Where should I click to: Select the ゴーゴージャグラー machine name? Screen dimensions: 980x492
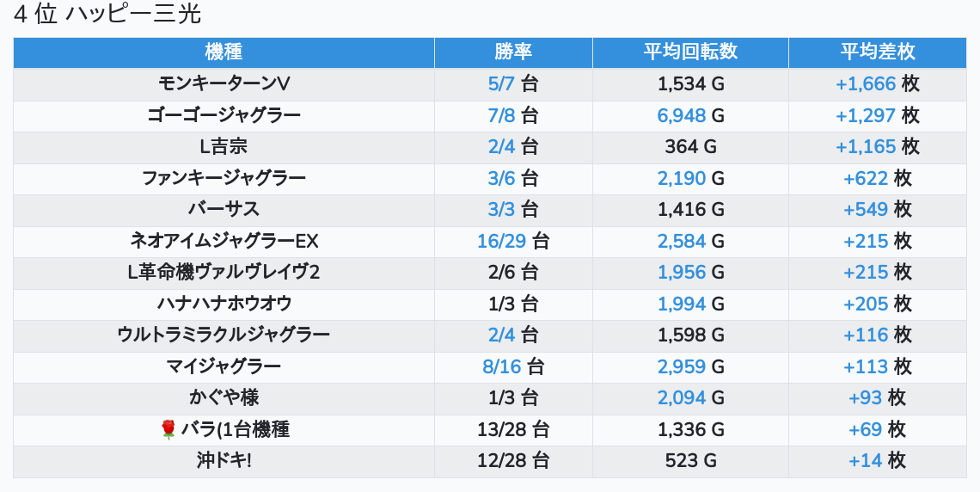[224, 115]
